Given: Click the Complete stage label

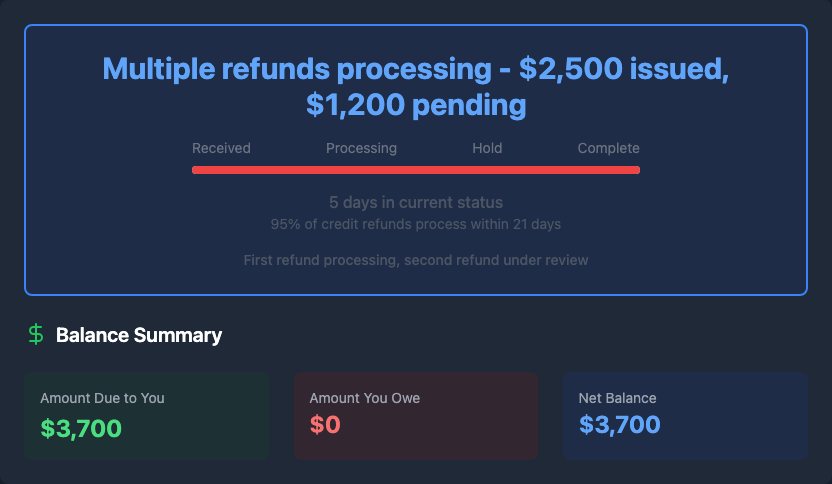Looking at the screenshot, I should tap(608, 148).
